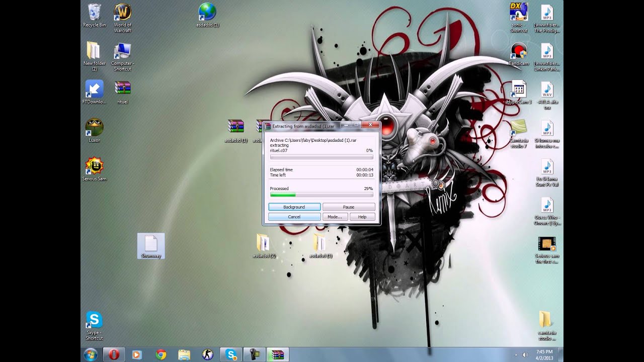Select asdadsd (1) archive left of dialog
The width and height of the screenshot is (644, 362).
(x=235, y=131)
